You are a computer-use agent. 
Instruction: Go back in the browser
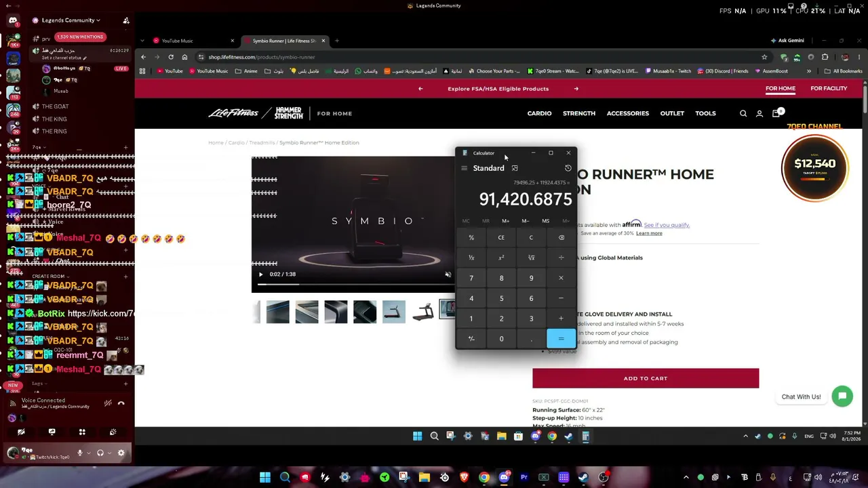tap(143, 57)
